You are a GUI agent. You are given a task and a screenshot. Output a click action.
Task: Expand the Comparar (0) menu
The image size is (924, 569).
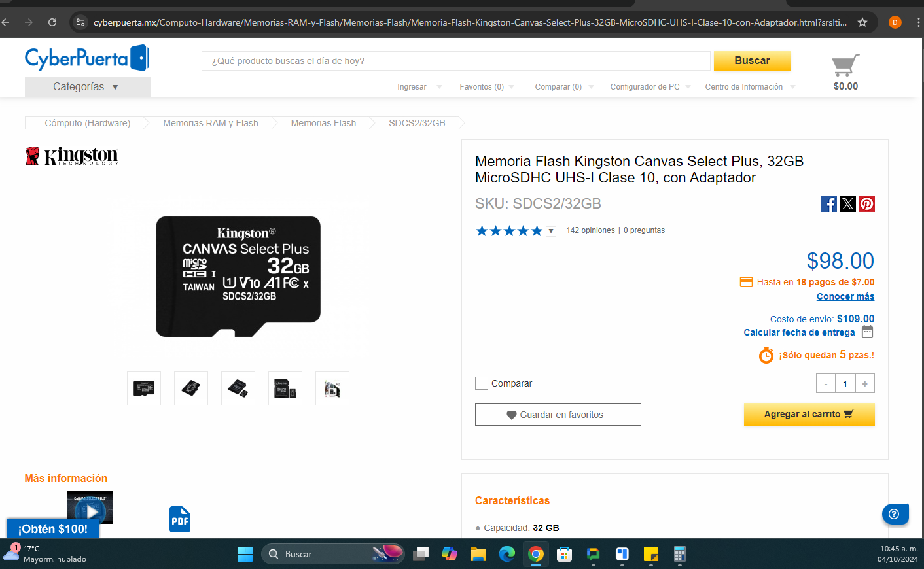[x=564, y=87]
